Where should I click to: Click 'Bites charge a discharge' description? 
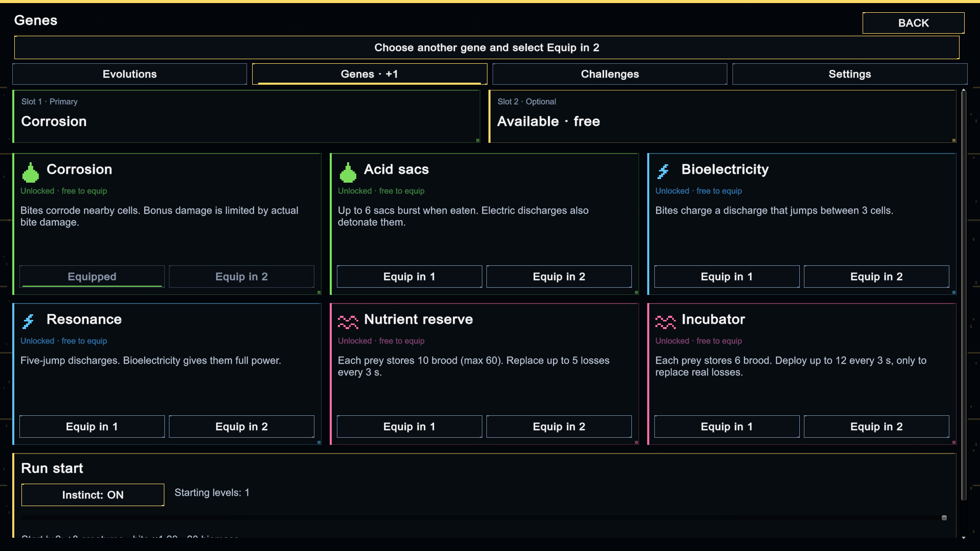click(x=774, y=211)
